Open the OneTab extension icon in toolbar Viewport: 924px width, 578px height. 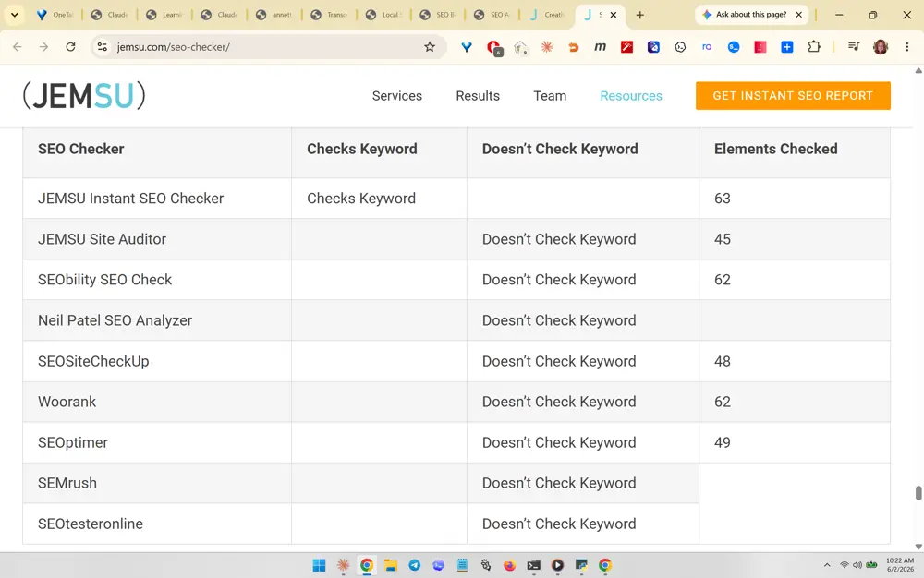tap(467, 47)
